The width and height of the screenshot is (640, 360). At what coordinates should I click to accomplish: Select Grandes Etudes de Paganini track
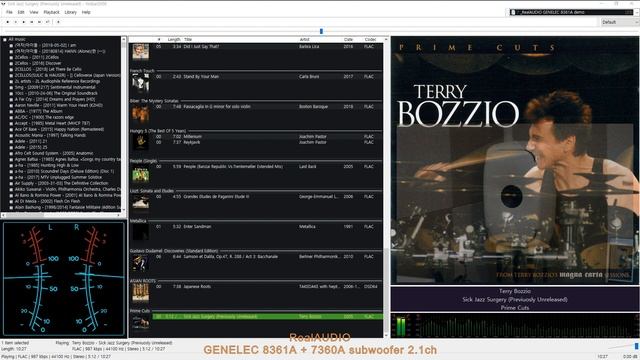point(267,196)
